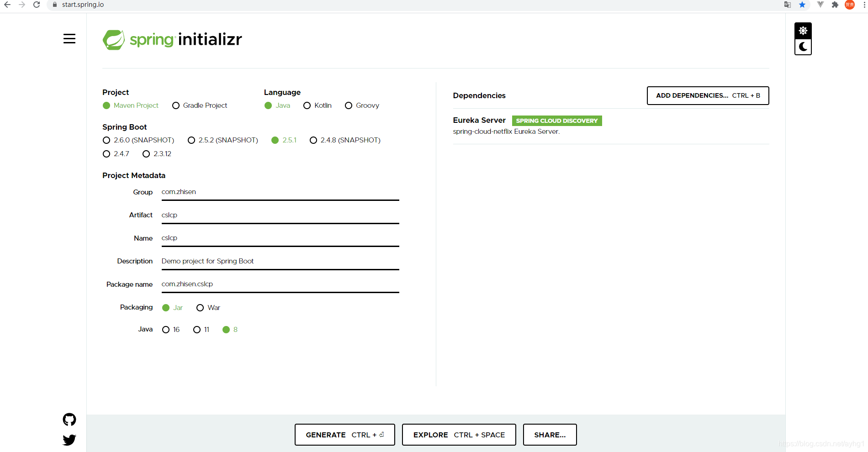Select Groovy language
Image resolution: width=868 pixels, height=452 pixels.
point(362,105)
